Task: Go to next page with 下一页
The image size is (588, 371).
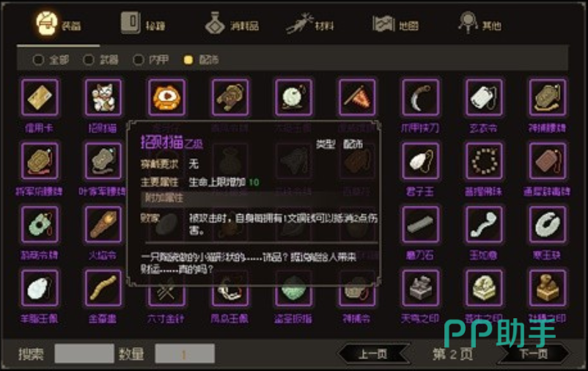Action: 533,353
